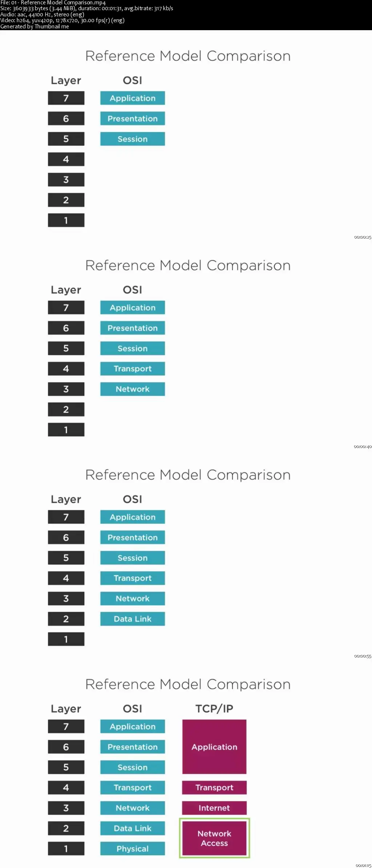Select the 00:00:40 timestamp label
The height and width of the screenshot is (868, 372).
(x=363, y=447)
